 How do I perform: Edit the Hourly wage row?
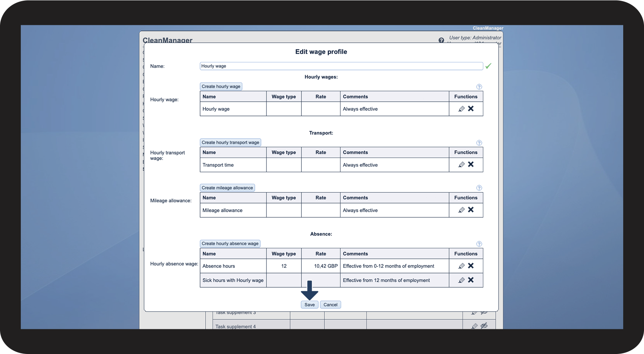(461, 109)
